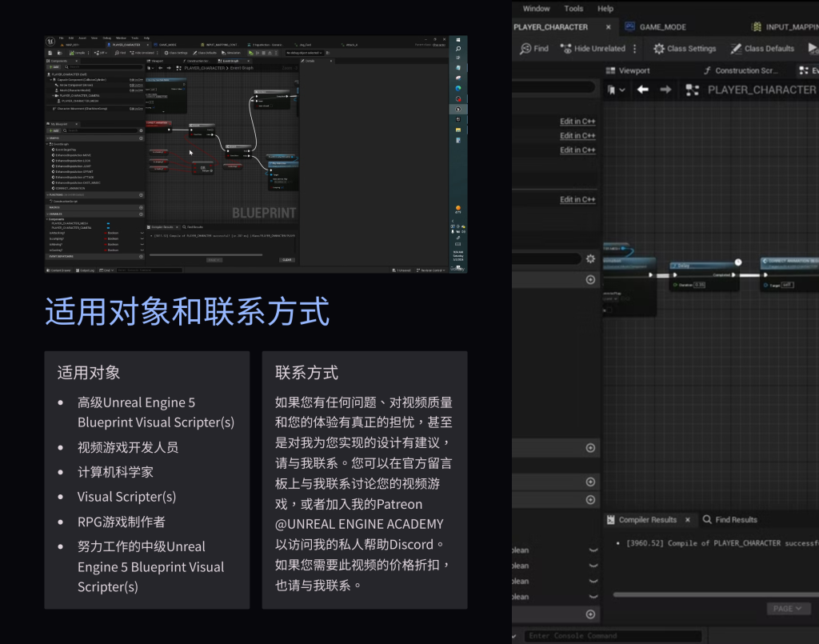
Task: Click the Edge browser icon in the small screenshot taskbar
Action: click(458, 88)
